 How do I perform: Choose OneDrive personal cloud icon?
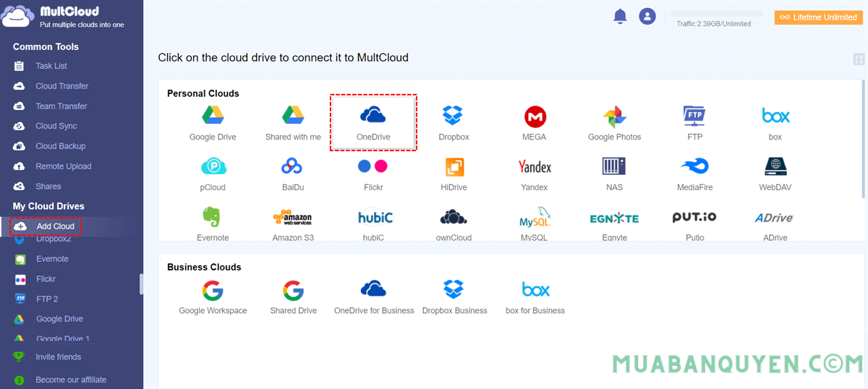[x=373, y=116]
